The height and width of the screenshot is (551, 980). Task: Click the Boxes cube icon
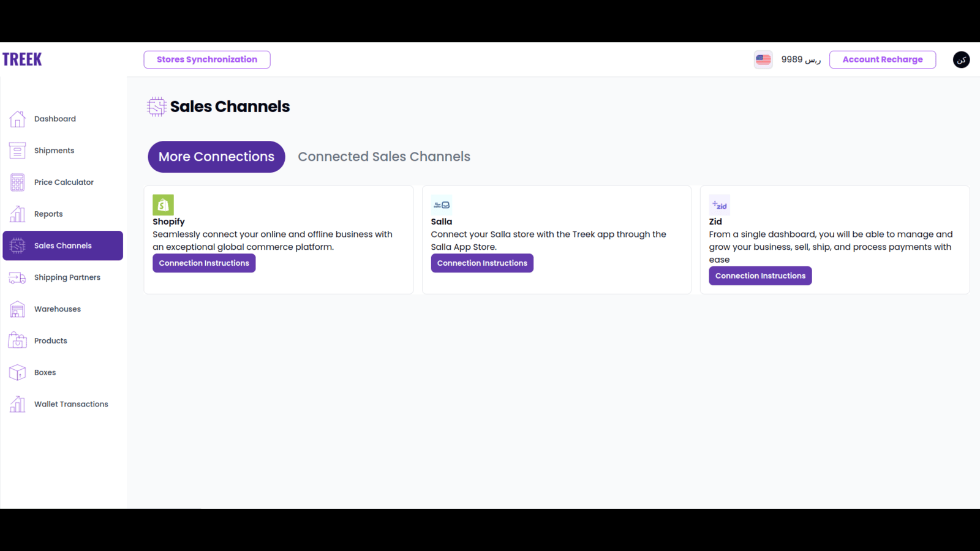point(17,372)
